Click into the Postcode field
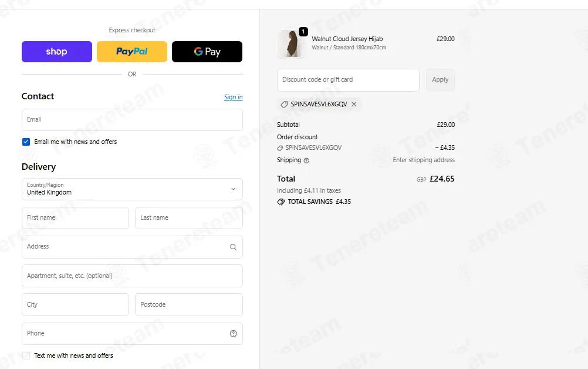 188,304
